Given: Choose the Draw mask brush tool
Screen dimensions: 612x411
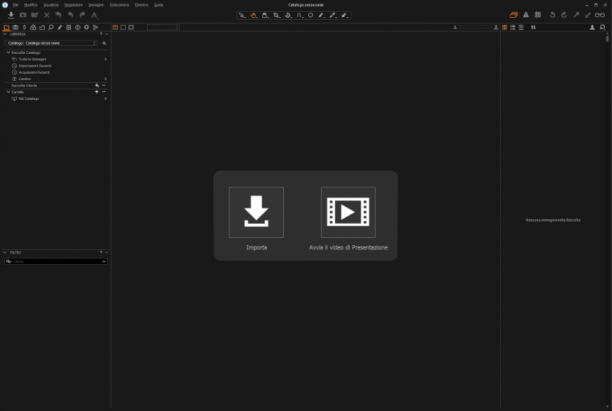Looking at the screenshot, I should [x=321, y=16].
